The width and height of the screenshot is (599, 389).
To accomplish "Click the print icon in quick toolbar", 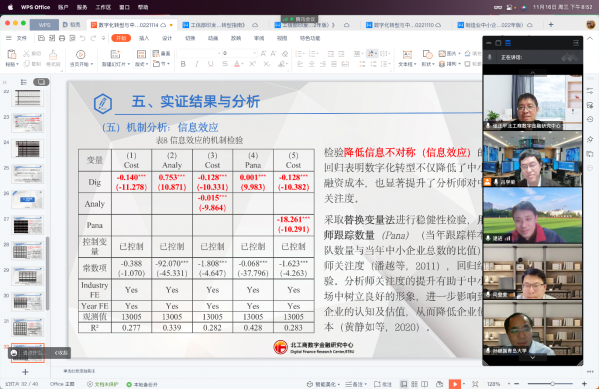I will tap(62, 38).
